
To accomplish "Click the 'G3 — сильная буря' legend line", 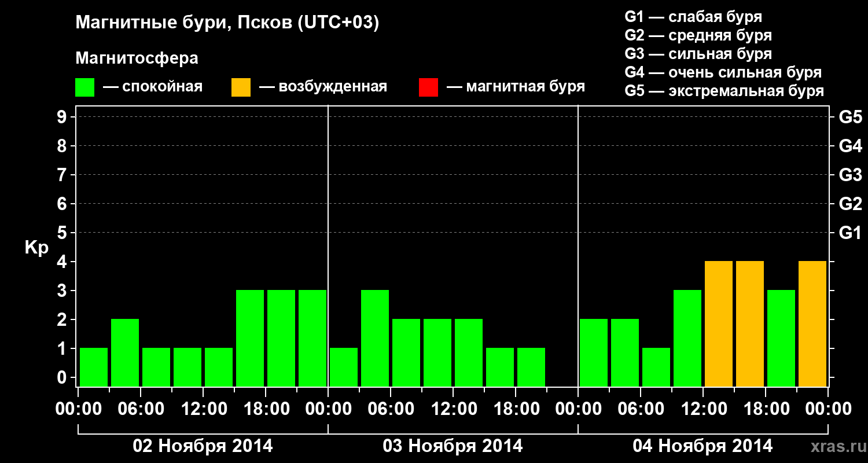I will [698, 54].
